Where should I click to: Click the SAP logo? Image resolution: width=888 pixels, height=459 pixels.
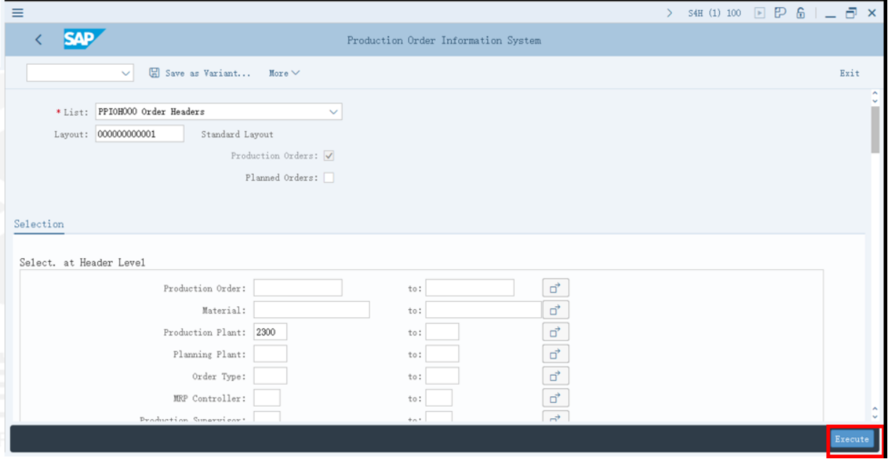84,40
